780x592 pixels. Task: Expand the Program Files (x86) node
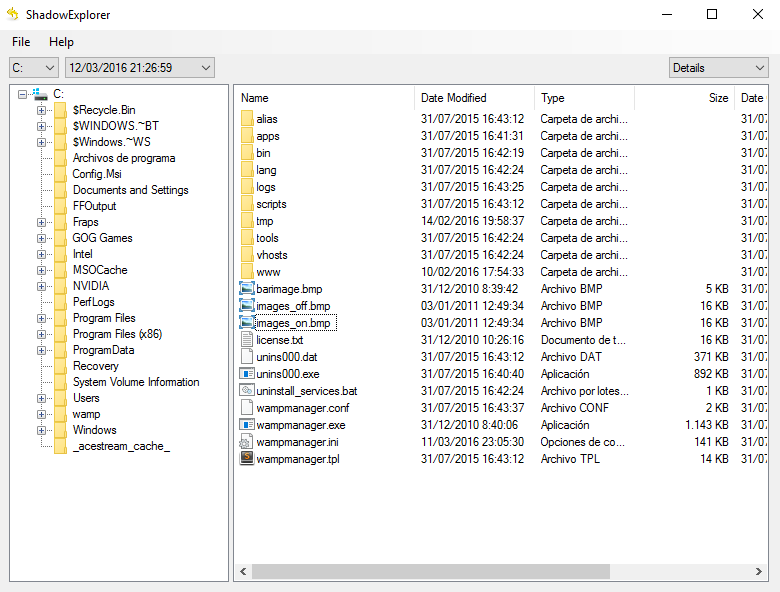[x=41, y=334]
